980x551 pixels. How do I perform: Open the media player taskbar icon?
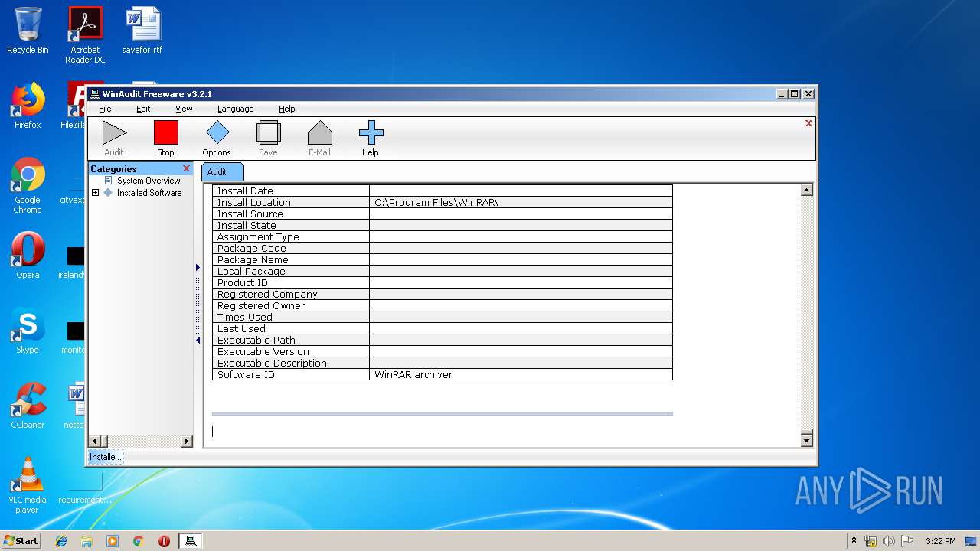[113, 541]
